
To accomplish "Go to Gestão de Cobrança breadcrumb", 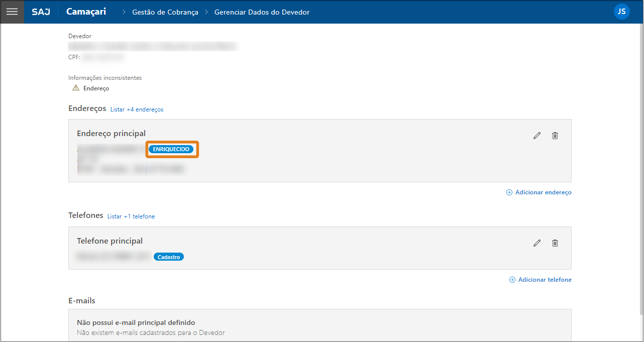I will click(165, 12).
